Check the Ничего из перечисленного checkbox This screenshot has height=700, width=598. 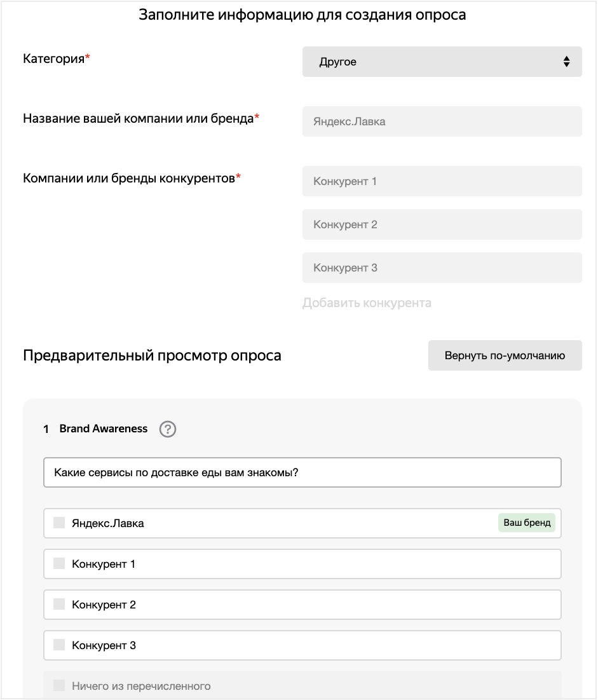[59, 685]
